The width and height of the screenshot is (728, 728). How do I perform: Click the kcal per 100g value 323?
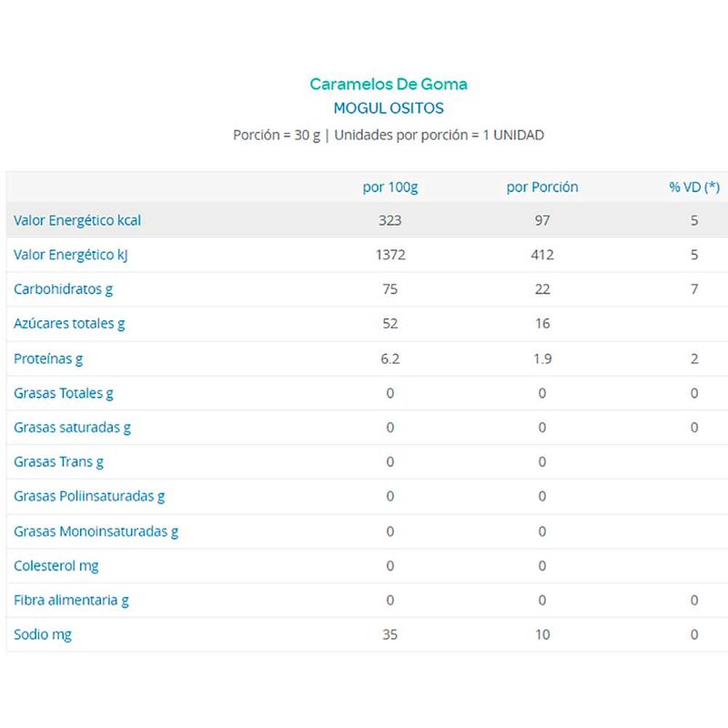pos(390,220)
